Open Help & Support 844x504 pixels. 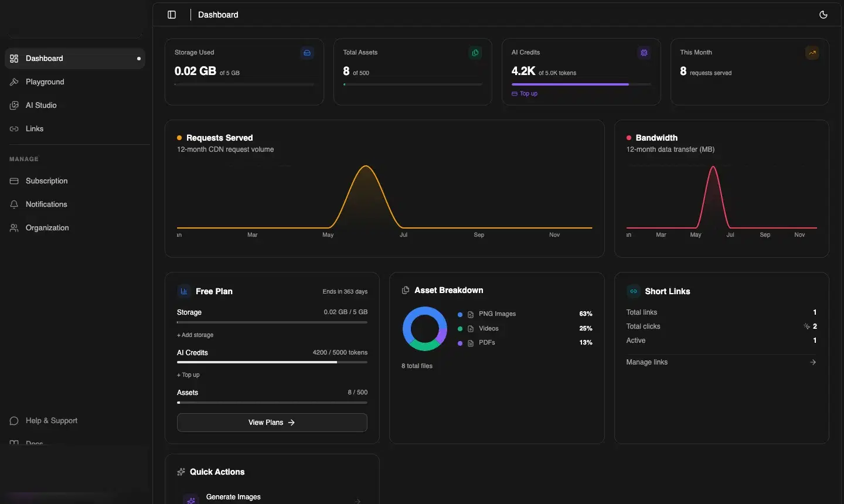click(x=75, y=421)
